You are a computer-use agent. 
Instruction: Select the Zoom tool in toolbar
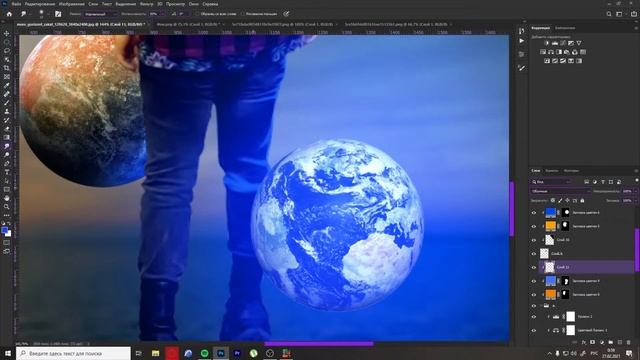point(7,207)
